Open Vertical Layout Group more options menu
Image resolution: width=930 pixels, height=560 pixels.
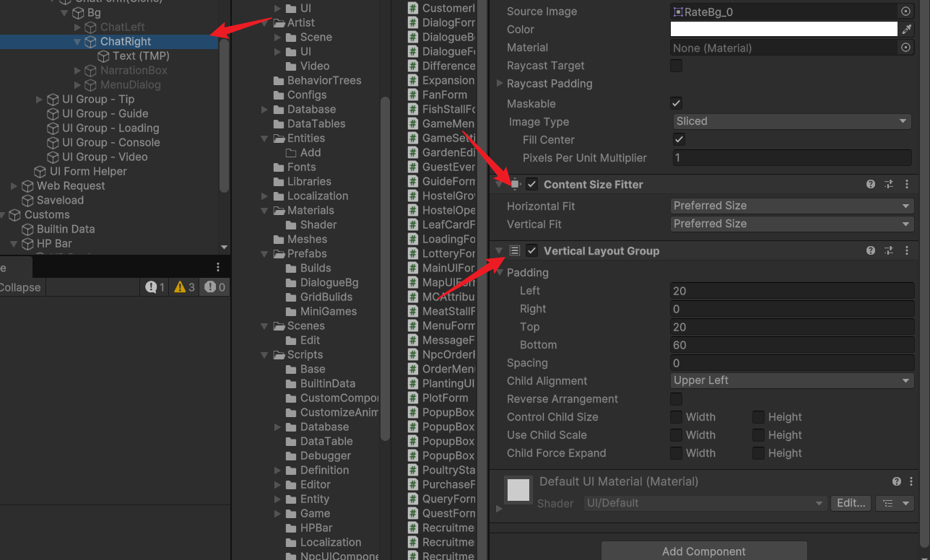[x=907, y=251]
